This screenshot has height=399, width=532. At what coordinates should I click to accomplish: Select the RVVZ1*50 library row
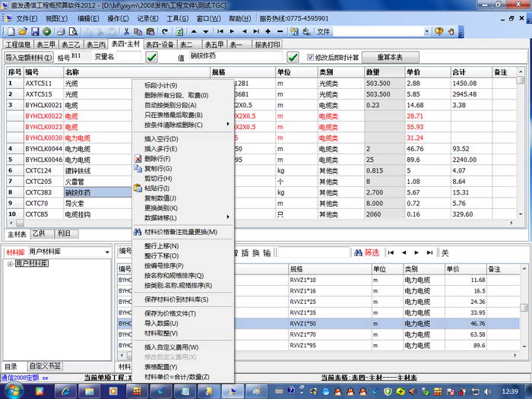click(x=318, y=324)
